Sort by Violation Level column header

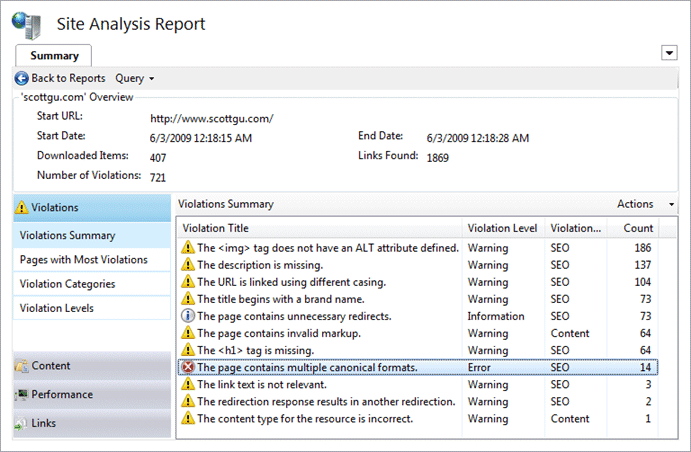point(504,228)
